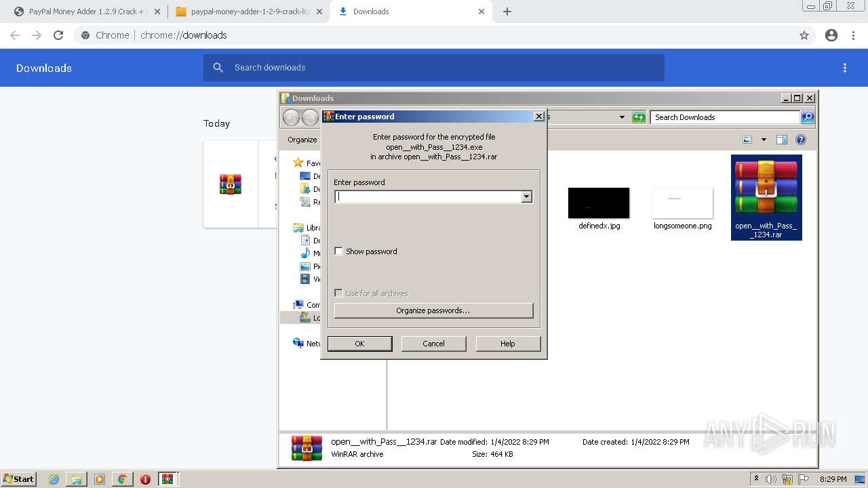Open the Windows Start menu
Viewport: 868px width, 488px height.
pyautogui.click(x=18, y=479)
